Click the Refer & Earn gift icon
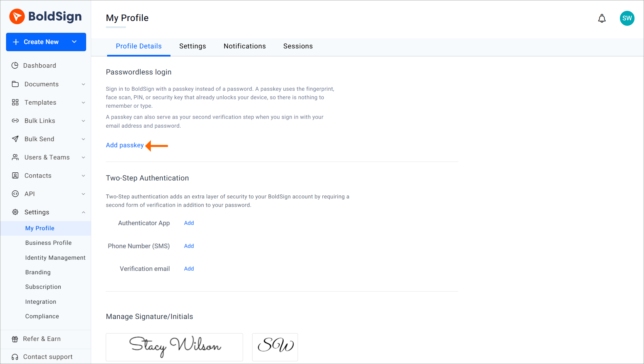 point(15,339)
